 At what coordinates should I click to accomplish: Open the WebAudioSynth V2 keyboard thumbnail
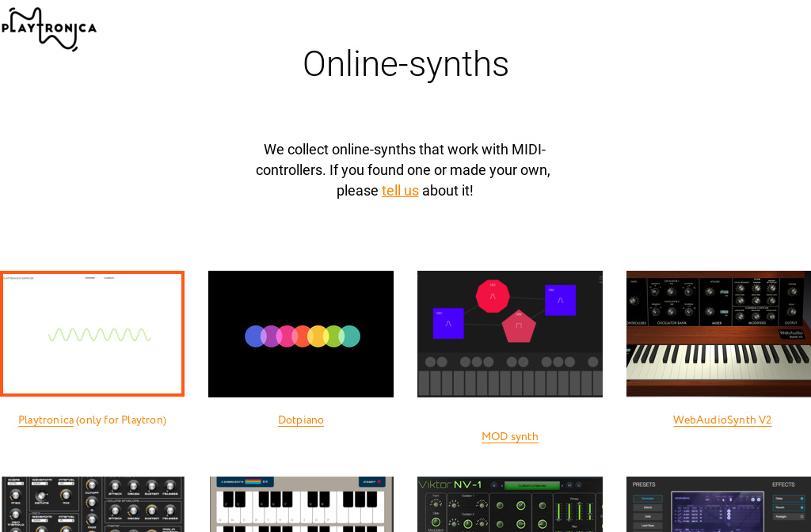(718, 334)
